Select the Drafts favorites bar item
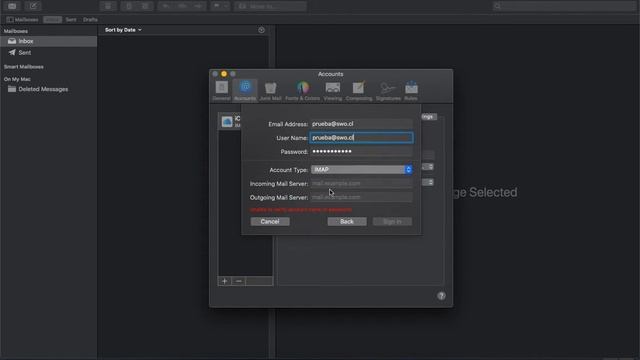Viewport: 640px width, 360px height. tap(90, 20)
